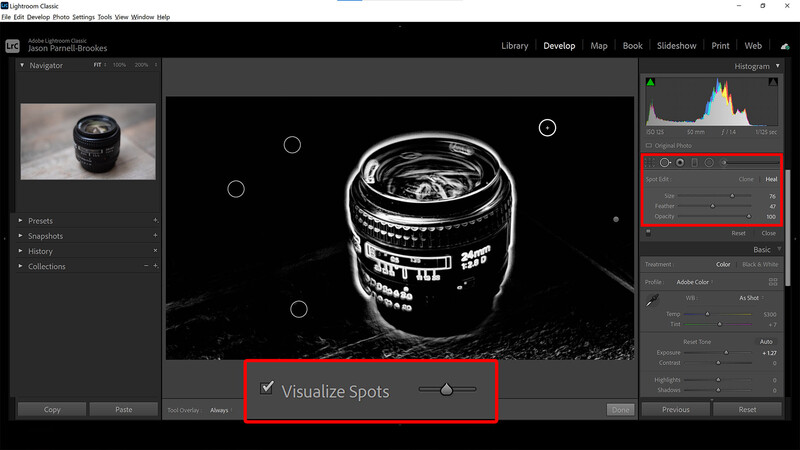Switch to the Map module
Viewport: 800px width, 450px height.
click(x=598, y=46)
